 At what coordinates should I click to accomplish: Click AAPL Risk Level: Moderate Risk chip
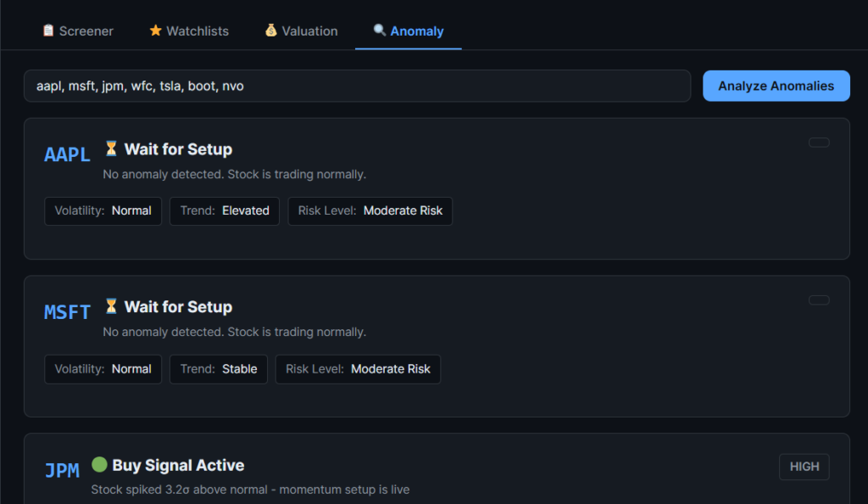pyautogui.click(x=370, y=211)
